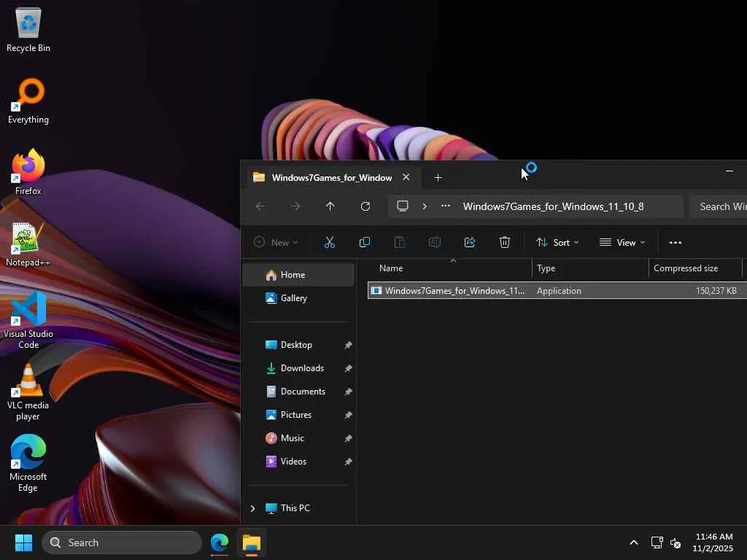Open the Sort dropdown menu
This screenshot has width=747, height=560.
(557, 242)
